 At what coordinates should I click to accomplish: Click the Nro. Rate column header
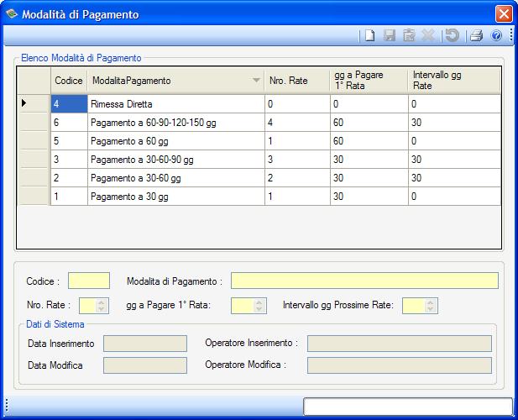[x=288, y=81]
